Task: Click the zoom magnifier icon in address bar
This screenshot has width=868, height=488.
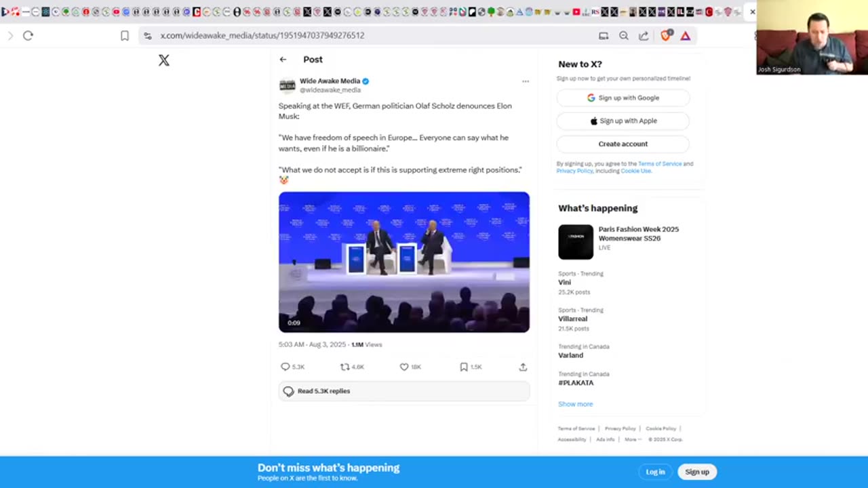Action: click(624, 35)
